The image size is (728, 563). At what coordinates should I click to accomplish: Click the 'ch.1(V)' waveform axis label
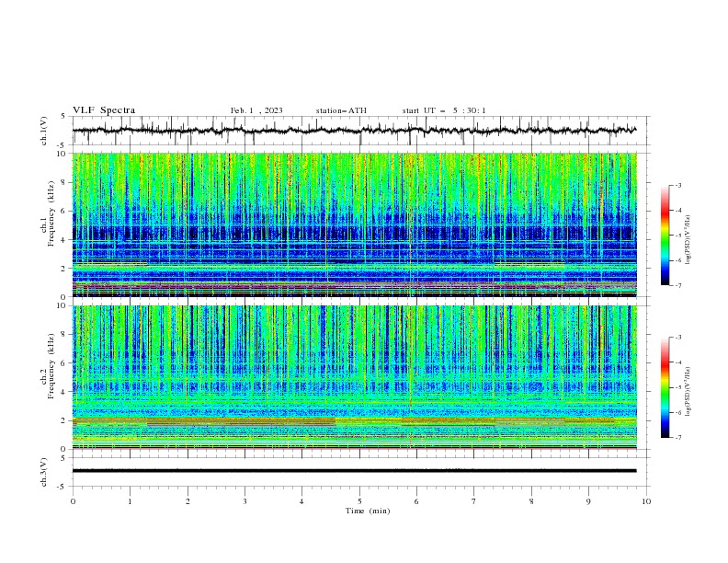[44, 131]
